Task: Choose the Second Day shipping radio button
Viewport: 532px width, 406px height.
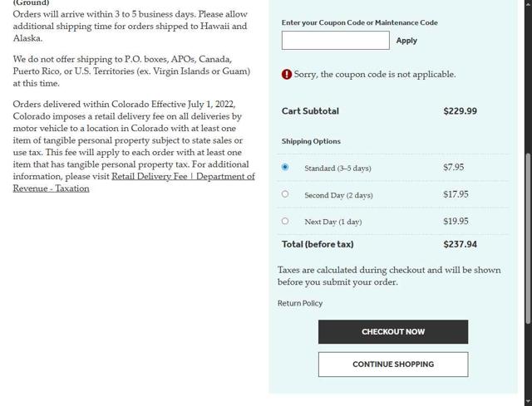Action: pyautogui.click(x=285, y=194)
